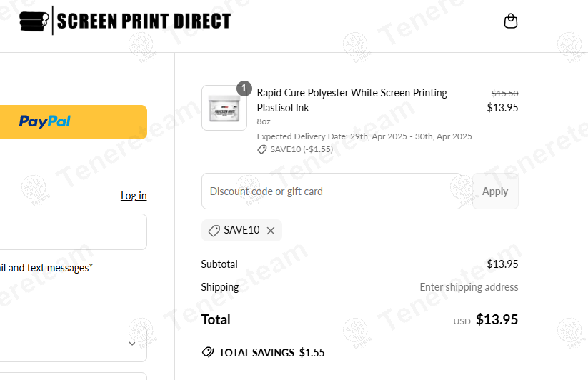
Task: Click the SCREEN PRINT DIRECT wordmark
Action: 144,21
